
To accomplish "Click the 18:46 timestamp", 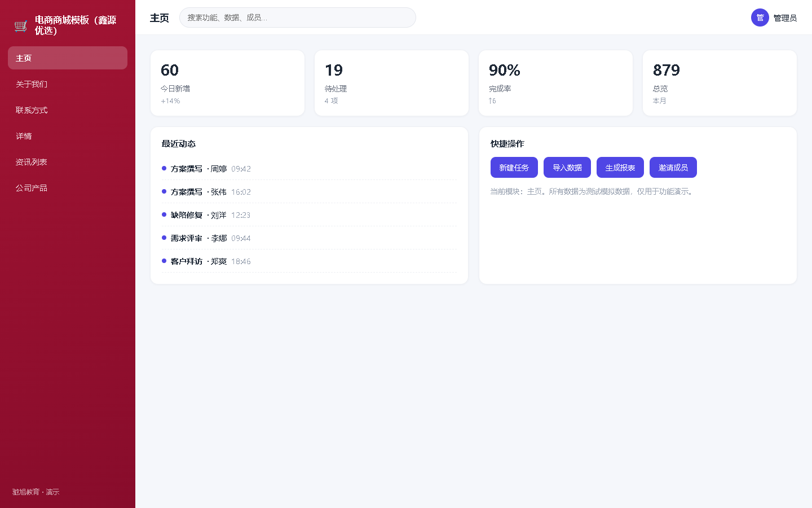I will point(241,261).
